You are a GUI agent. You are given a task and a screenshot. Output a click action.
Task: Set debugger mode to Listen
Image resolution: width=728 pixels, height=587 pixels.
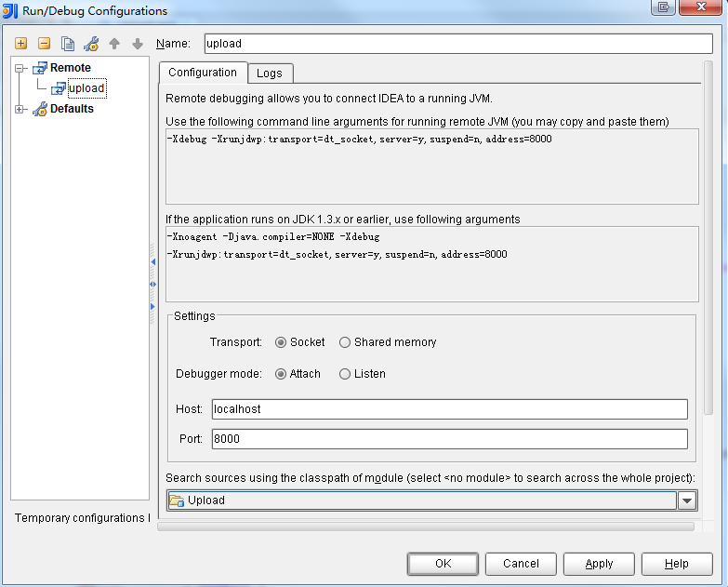coord(363,374)
